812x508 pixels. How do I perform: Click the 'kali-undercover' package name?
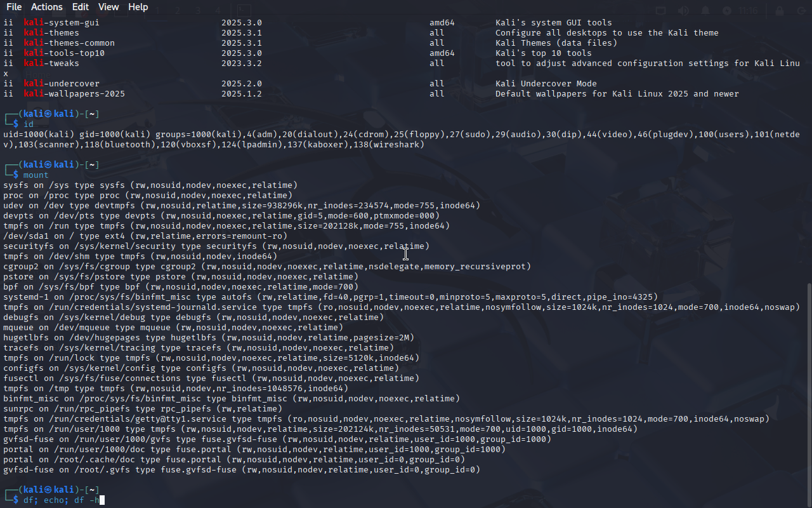pos(62,84)
